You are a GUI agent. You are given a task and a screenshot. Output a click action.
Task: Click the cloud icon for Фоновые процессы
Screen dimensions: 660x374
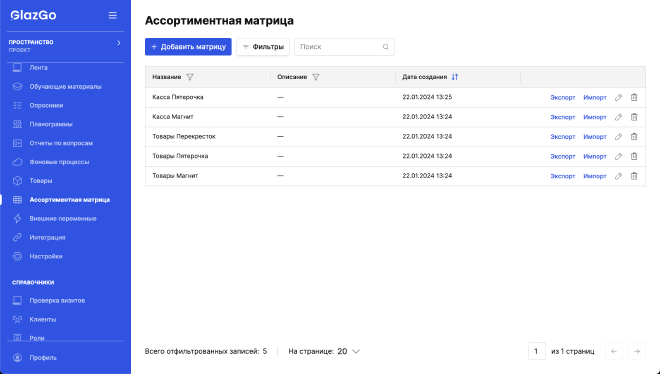[x=17, y=162]
